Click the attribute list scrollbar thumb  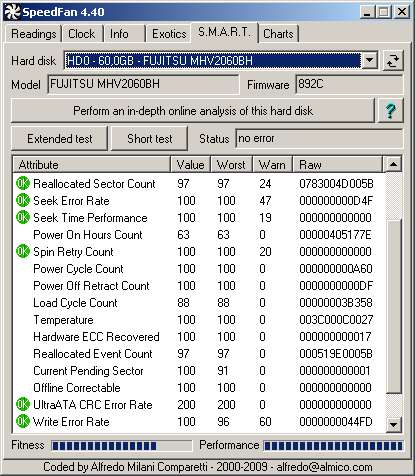[393, 306]
